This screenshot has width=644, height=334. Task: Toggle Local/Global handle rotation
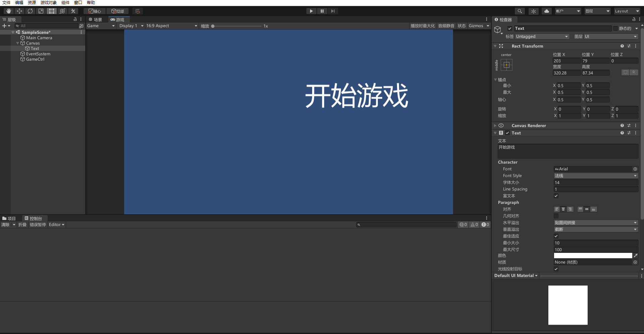click(118, 11)
